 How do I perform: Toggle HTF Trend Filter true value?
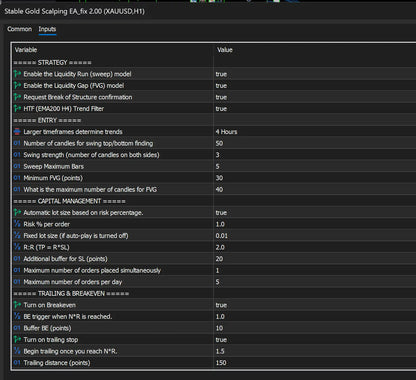click(221, 109)
